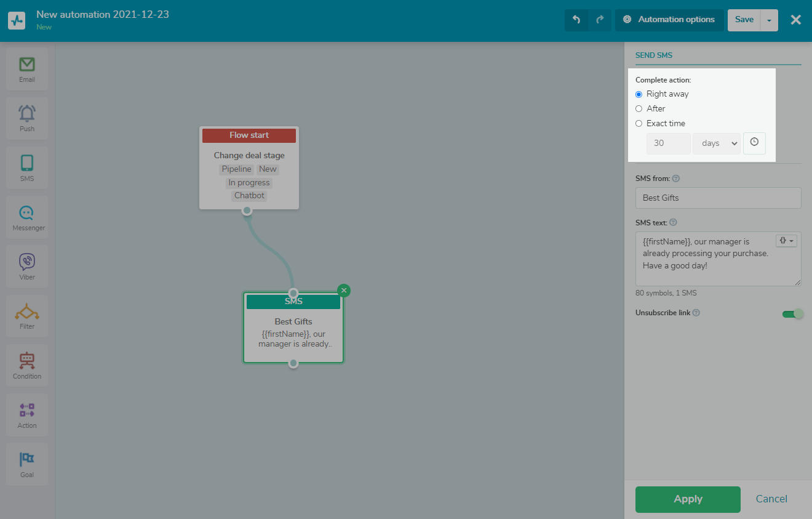Click Change deal stage text
This screenshot has width=812, height=519.
[249, 155]
